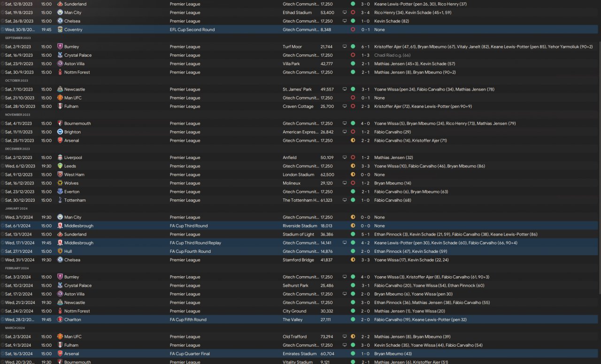
Task: Click the FA Cup Fifth Round competition
Action: point(188,319)
